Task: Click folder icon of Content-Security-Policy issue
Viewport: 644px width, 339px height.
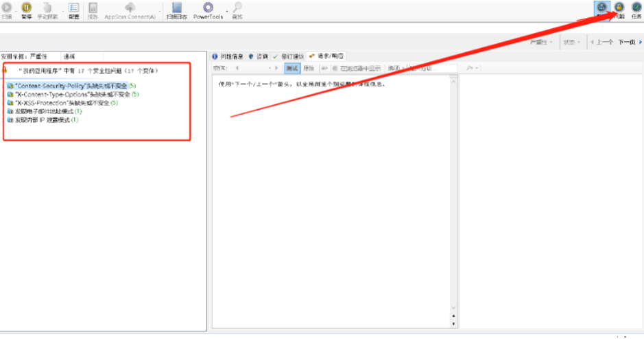Action: pos(10,86)
